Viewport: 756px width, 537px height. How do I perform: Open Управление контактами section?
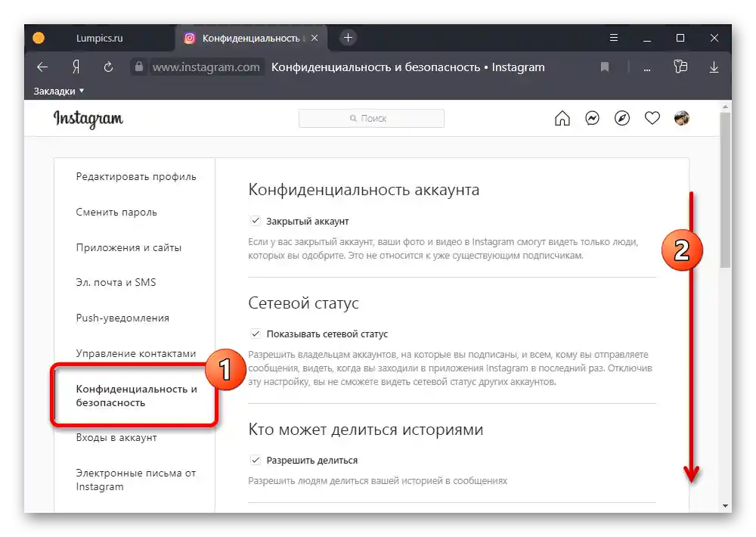click(136, 354)
